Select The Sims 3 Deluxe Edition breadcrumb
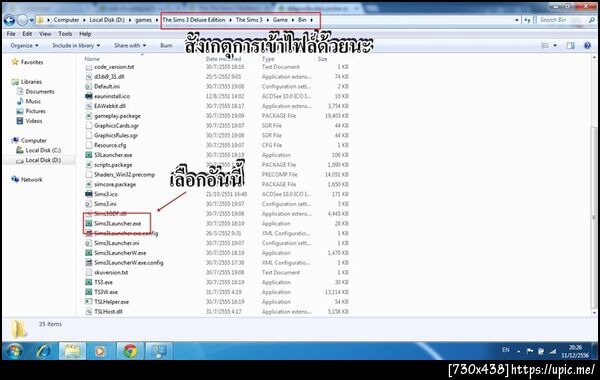 [x=194, y=20]
